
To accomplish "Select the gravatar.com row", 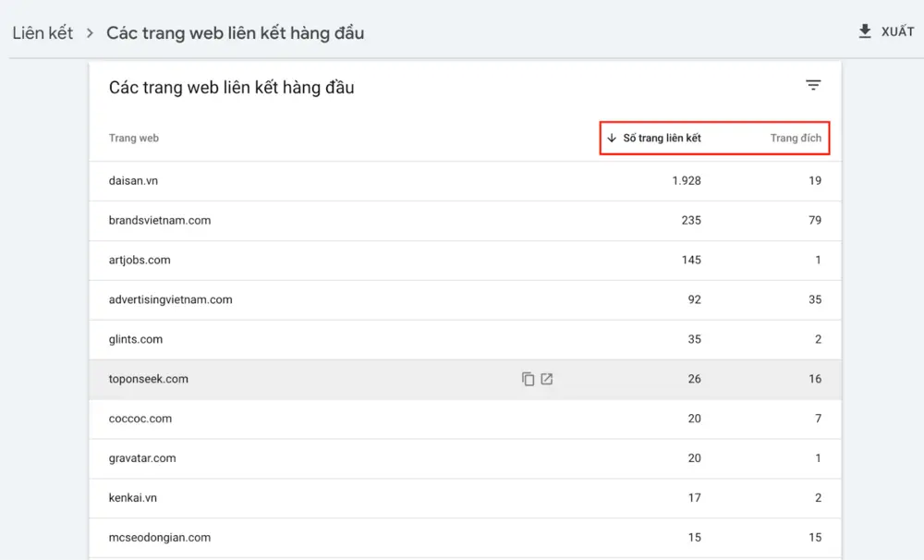I will pyautogui.click(x=465, y=458).
